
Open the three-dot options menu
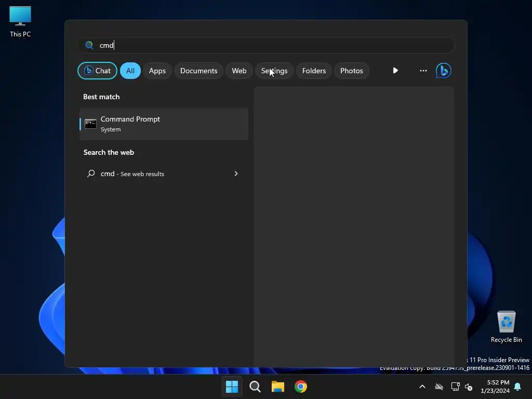point(423,71)
